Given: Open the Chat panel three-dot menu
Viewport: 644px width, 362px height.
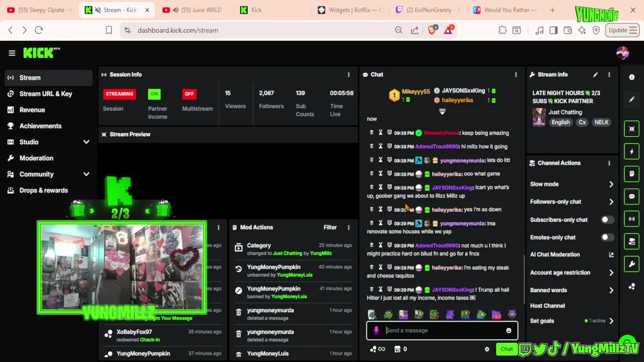Looking at the screenshot, I should [516, 74].
